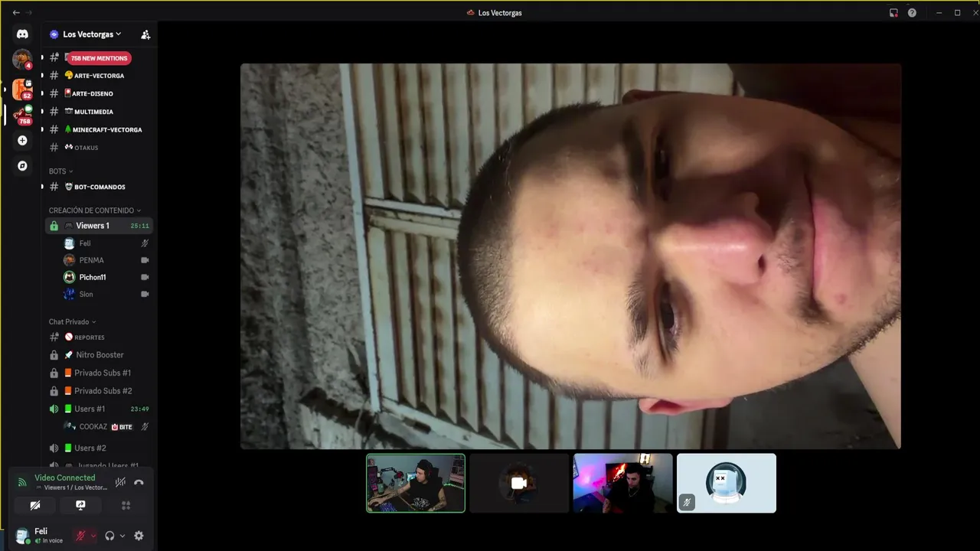Open connection signal strength icon
Screen dimensions: 980x551
click(22, 483)
